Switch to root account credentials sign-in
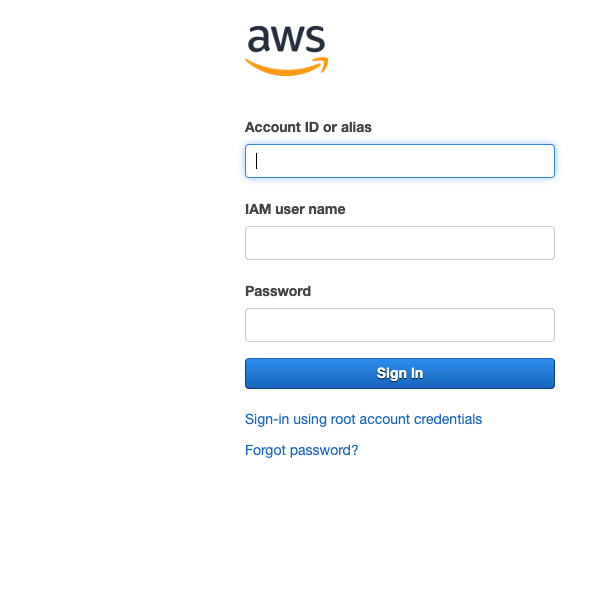 363,419
